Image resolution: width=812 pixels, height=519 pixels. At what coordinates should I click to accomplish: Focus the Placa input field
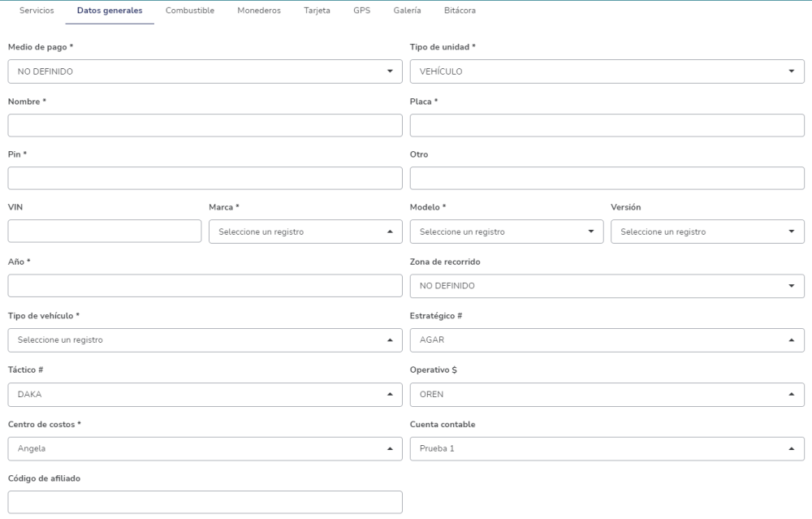(x=607, y=125)
